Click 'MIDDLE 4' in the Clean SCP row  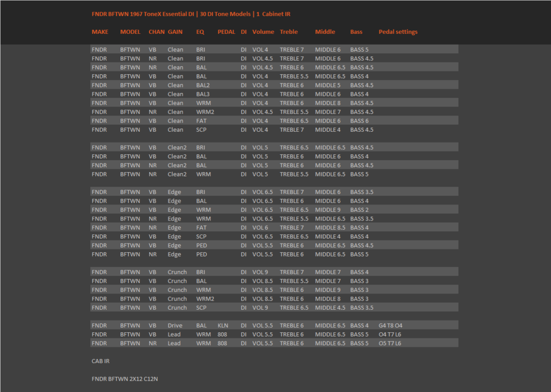point(328,130)
